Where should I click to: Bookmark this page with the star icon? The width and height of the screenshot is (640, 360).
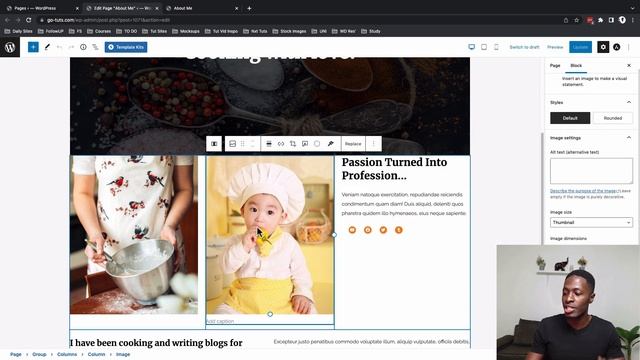coord(576,20)
